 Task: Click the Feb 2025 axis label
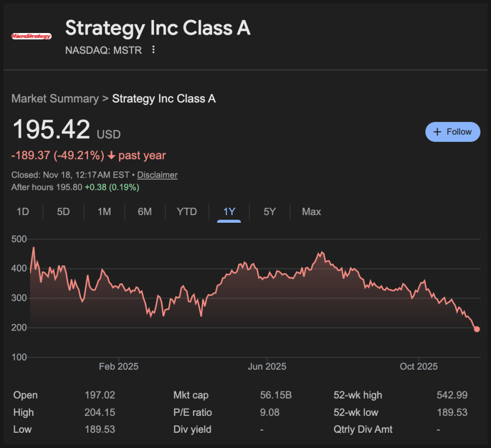pyautogui.click(x=118, y=366)
